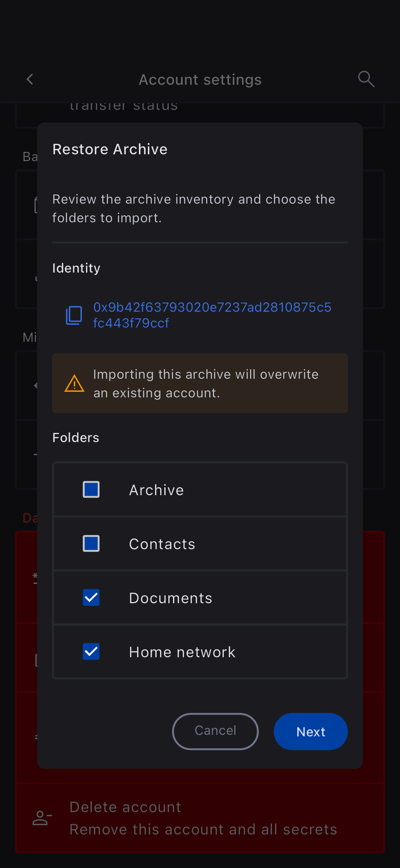The image size is (400, 868).
Task: Select the Documents folder label
Action: pyautogui.click(x=171, y=598)
